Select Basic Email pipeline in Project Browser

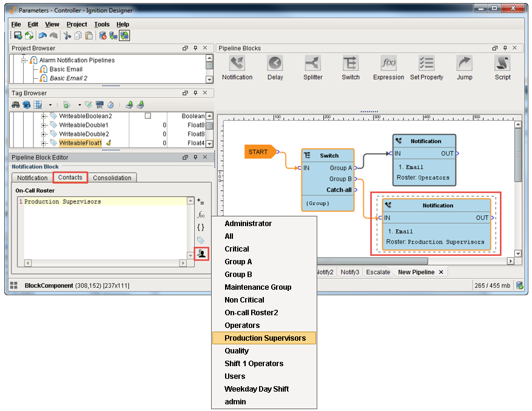tap(66, 69)
